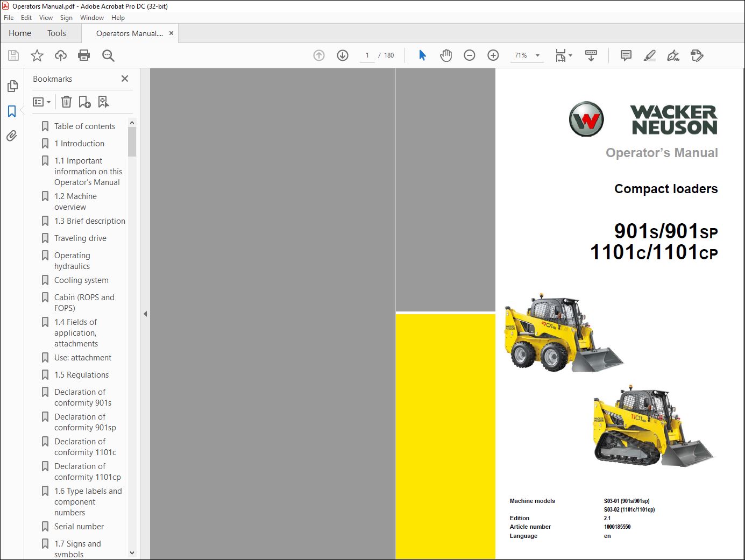
Task: Open the View menu
Action: 46,18
